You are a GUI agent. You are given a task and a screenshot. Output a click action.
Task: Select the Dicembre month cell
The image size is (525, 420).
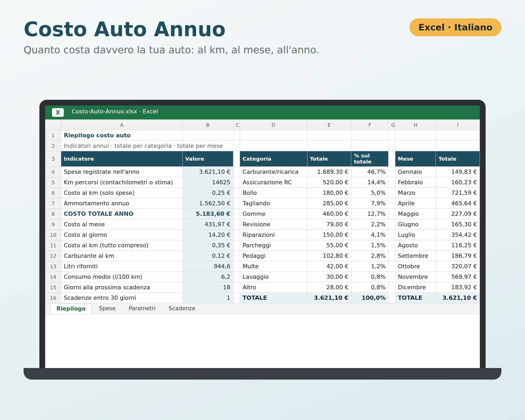pyautogui.click(x=415, y=287)
